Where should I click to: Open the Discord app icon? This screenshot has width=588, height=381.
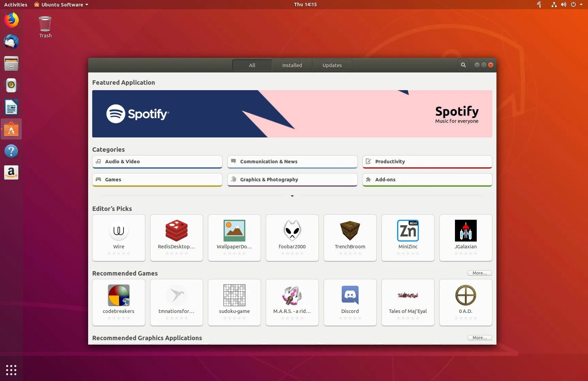pyautogui.click(x=350, y=295)
